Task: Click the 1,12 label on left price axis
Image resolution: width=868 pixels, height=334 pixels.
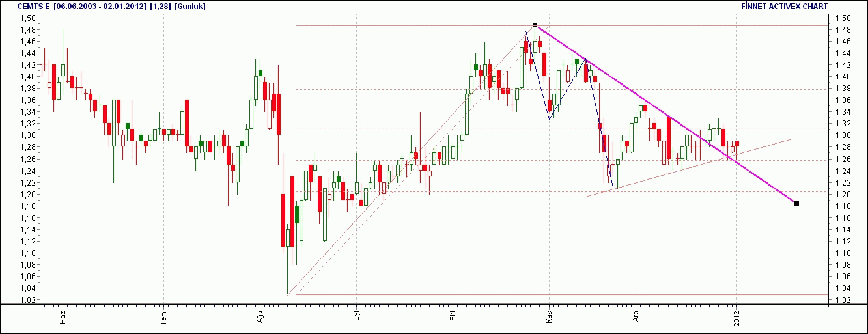Action: pos(27,242)
